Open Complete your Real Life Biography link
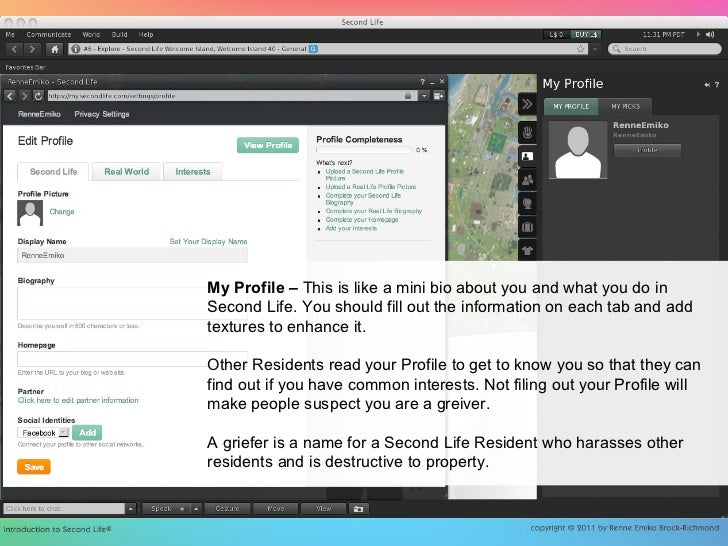Screen dimensions: 728x546 coord(374,211)
